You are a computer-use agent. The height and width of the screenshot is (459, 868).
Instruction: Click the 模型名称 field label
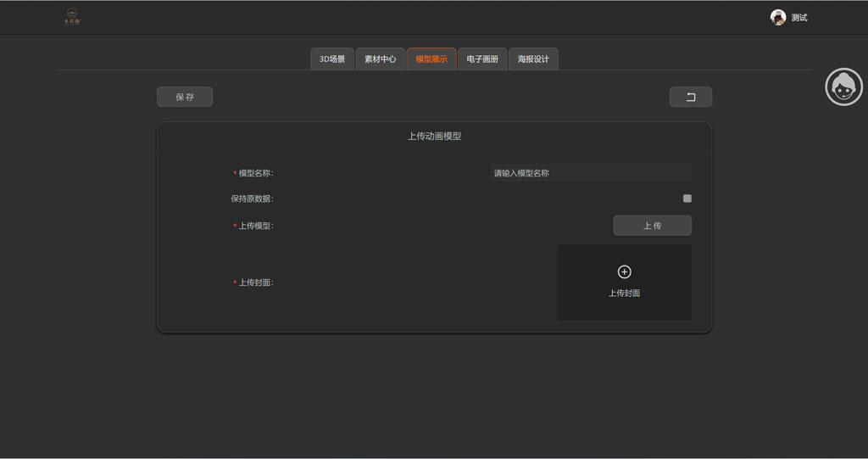click(253, 173)
